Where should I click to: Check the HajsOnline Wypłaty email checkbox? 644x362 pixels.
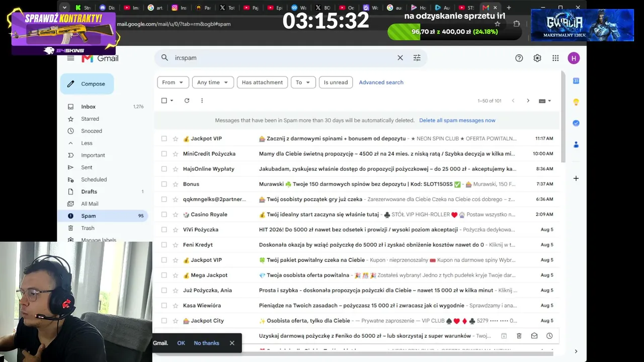click(164, 169)
